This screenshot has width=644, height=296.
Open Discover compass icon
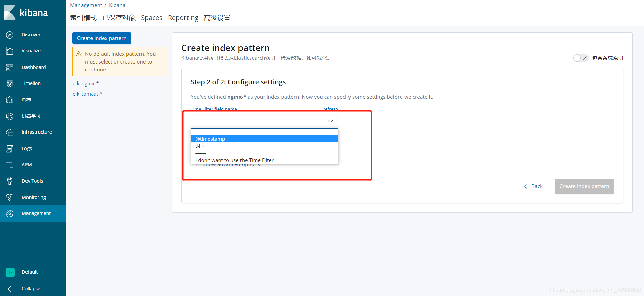(10, 35)
